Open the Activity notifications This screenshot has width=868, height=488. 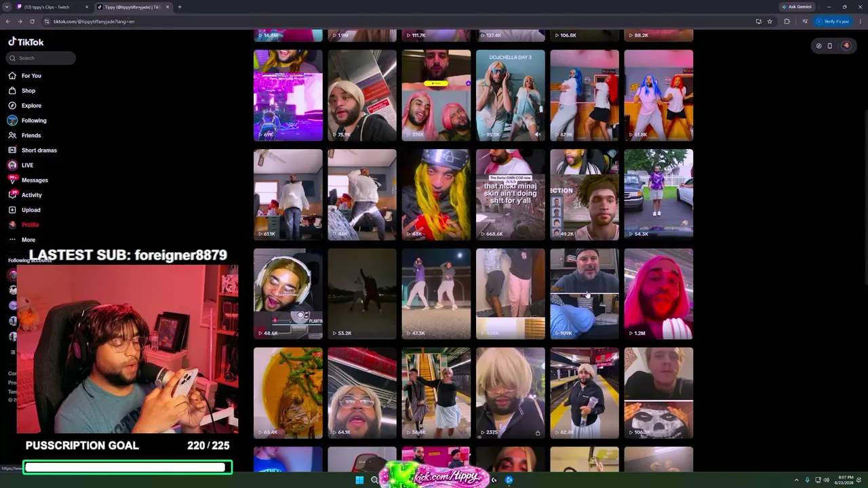click(25, 195)
